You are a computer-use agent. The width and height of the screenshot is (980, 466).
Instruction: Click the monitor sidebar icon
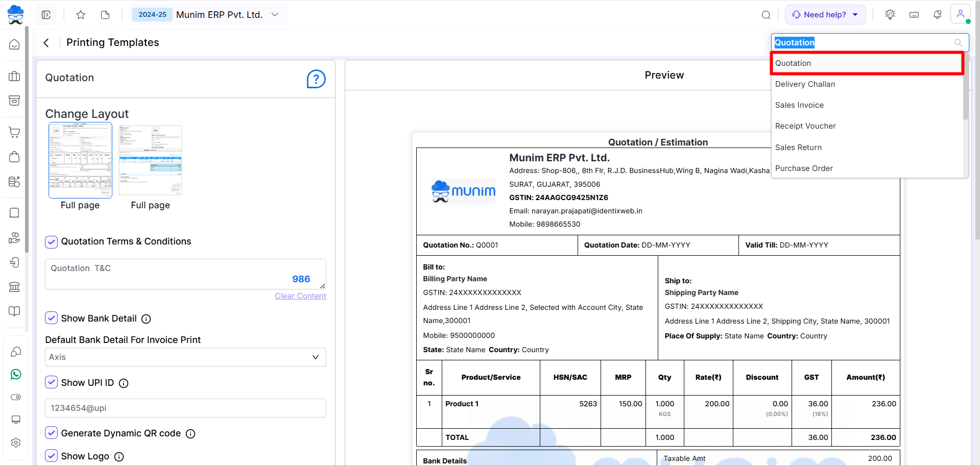[x=16, y=420]
